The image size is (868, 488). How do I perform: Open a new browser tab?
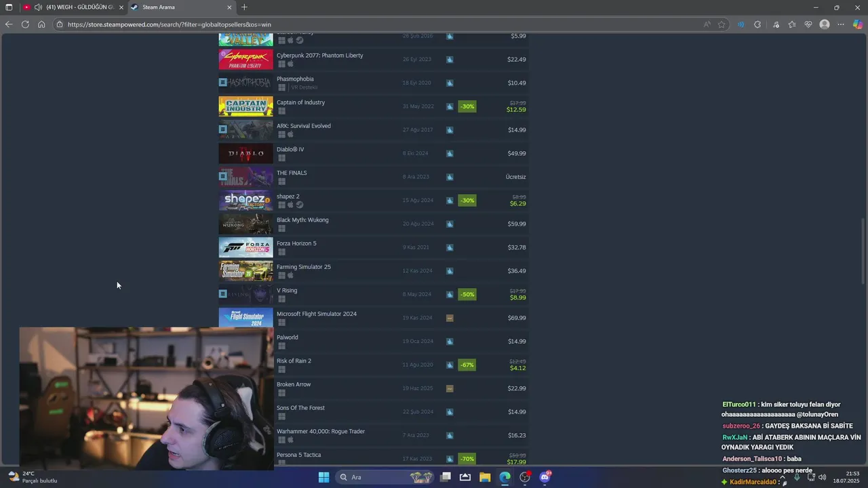(x=244, y=7)
